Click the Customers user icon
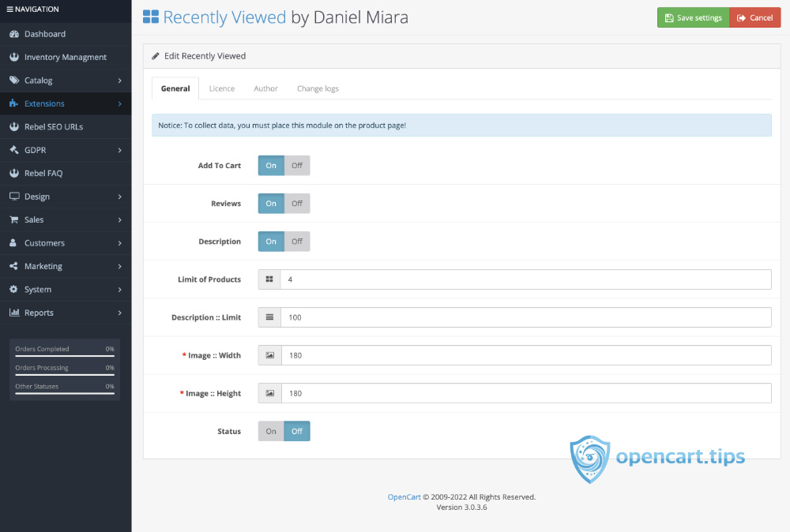Viewport: 790px width, 532px height. 13,242
